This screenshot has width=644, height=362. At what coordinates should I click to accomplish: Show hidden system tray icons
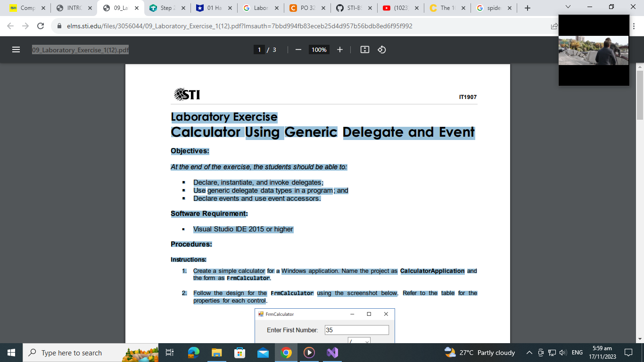click(x=529, y=353)
